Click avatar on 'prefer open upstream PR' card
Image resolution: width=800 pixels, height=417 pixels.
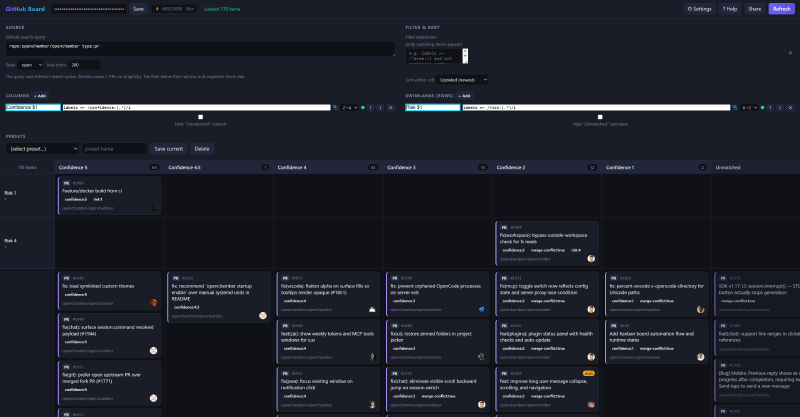(x=154, y=398)
